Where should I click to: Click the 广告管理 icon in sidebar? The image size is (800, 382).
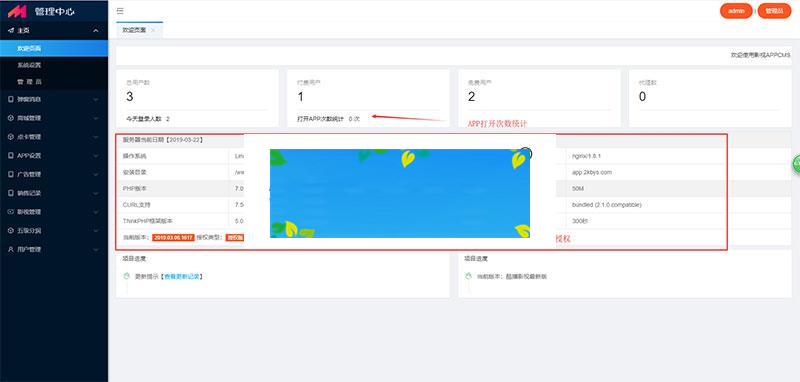click(11, 174)
